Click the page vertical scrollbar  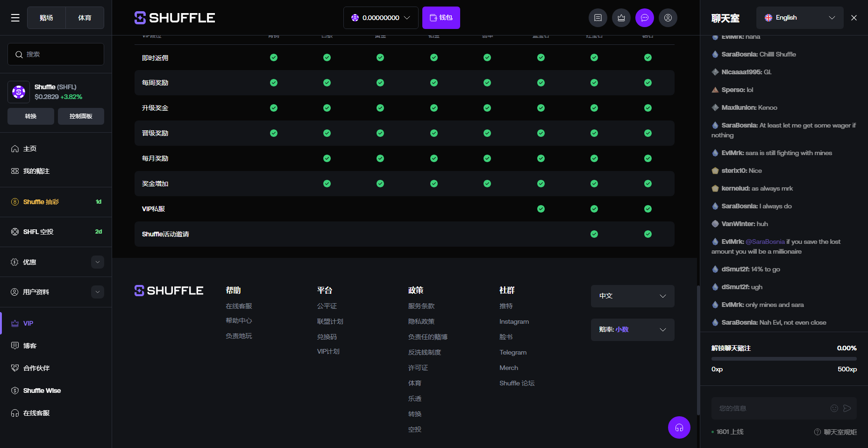tap(698, 350)
